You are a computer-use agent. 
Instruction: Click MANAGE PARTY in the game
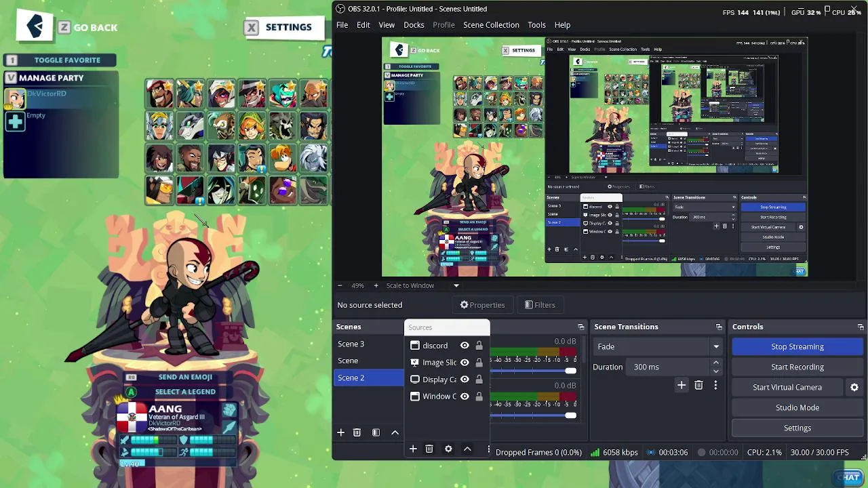pyautogui.click(x=51, y=78)
